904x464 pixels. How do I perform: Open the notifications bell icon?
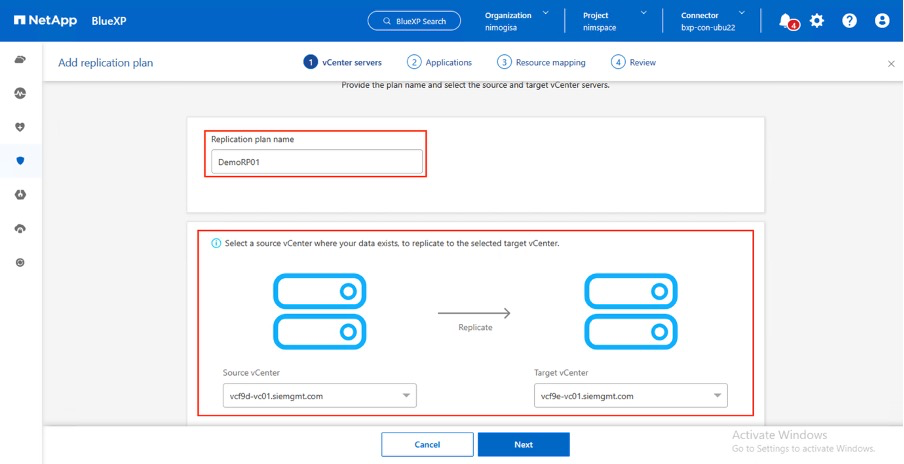(787, 21)
